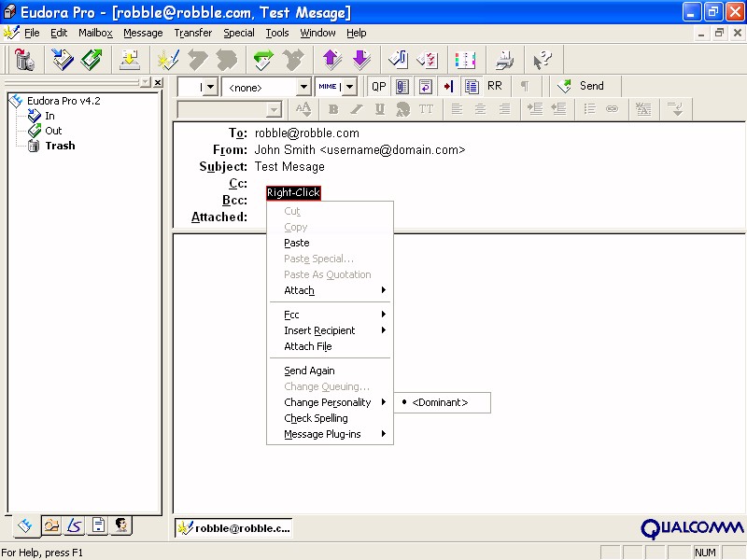Open mailbox panel small dropdown arrow
Viewport: 747px width, 560px height.
click(x=146, y=82)
